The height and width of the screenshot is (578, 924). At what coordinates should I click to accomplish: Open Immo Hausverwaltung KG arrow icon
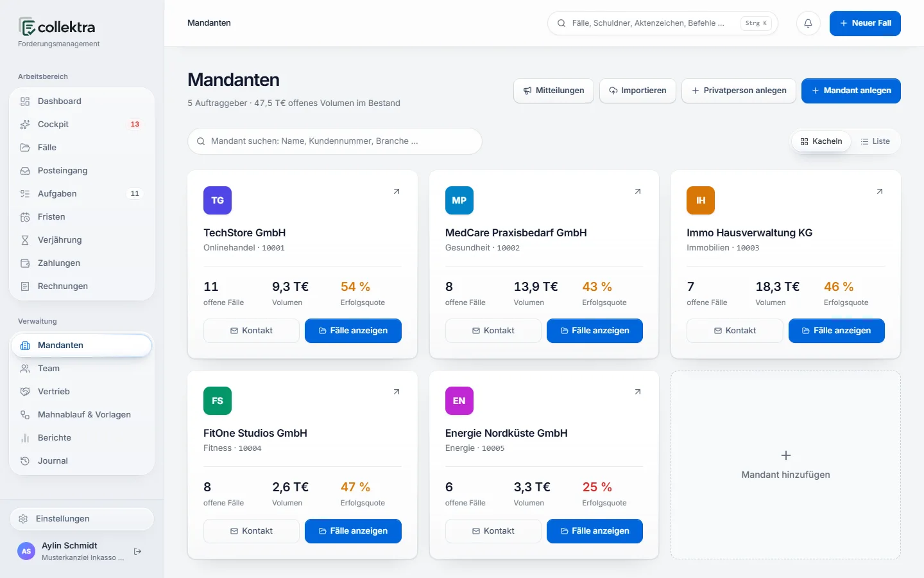point(880,191)
